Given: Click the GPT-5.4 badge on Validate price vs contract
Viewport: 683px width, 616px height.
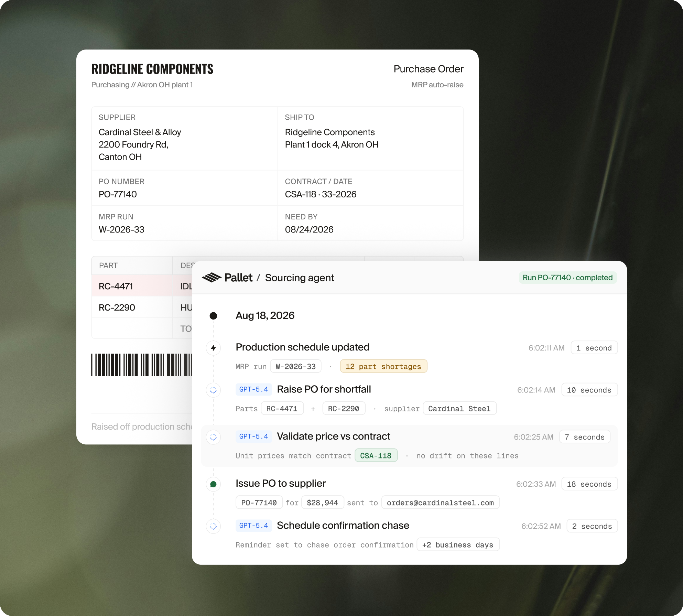Looking at the screenshot, I should [254, 436].
